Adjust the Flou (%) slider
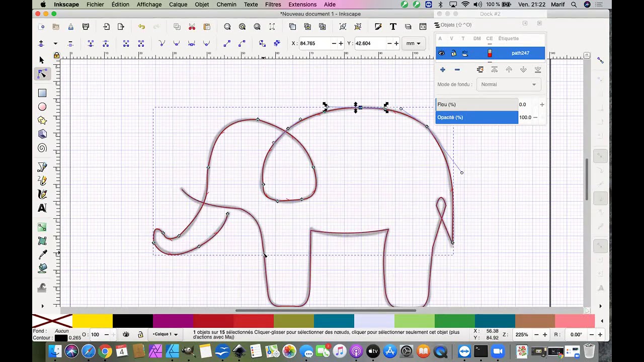Screen dimensions: 644x362 point(477,105)
